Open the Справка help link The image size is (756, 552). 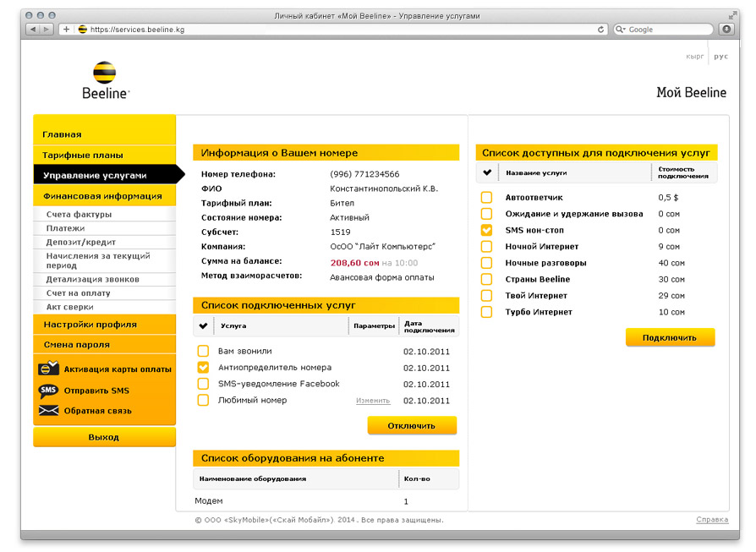(712, 519)
